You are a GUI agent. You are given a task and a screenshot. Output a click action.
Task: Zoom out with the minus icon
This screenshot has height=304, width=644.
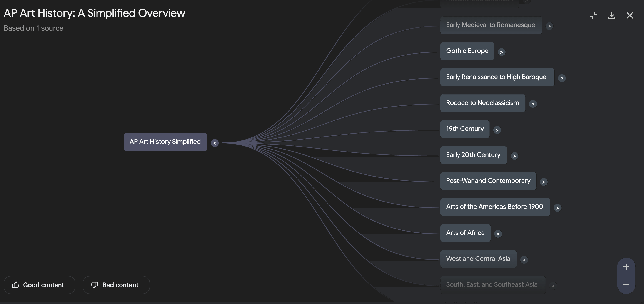626,285
